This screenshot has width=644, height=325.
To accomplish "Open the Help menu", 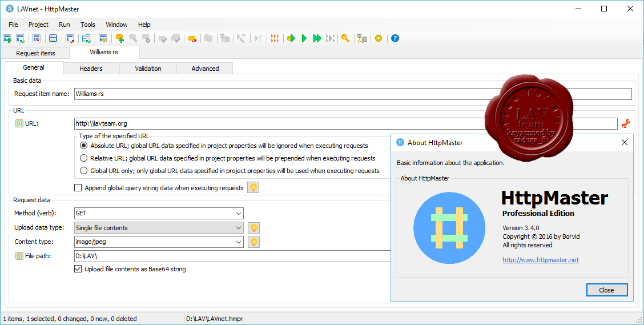I will (x=144, y=25).
